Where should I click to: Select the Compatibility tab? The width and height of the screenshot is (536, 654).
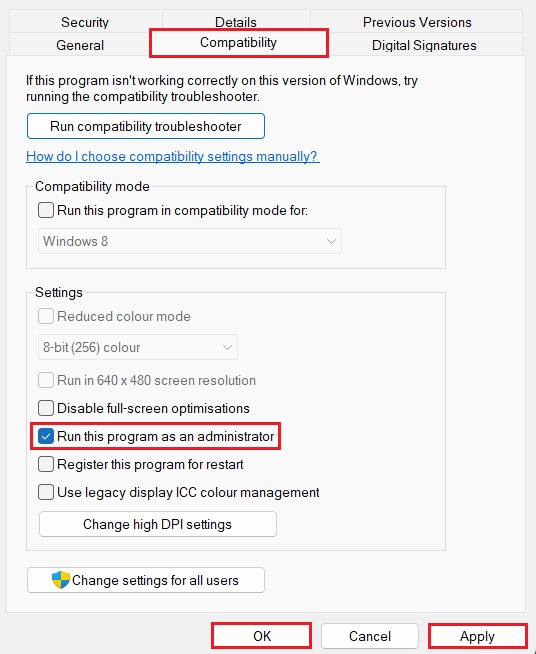coord(239,43)
